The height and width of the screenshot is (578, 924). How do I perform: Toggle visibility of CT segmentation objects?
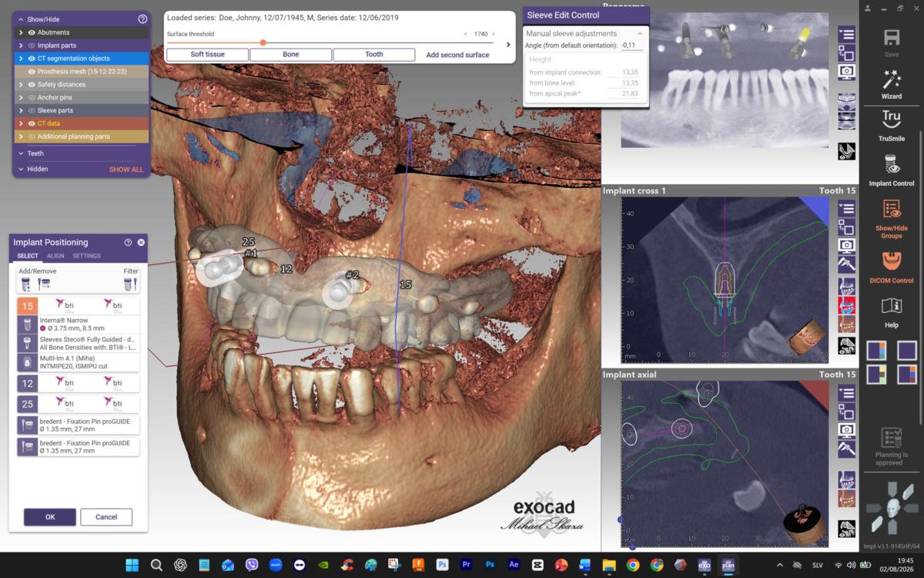coord(32,59)
